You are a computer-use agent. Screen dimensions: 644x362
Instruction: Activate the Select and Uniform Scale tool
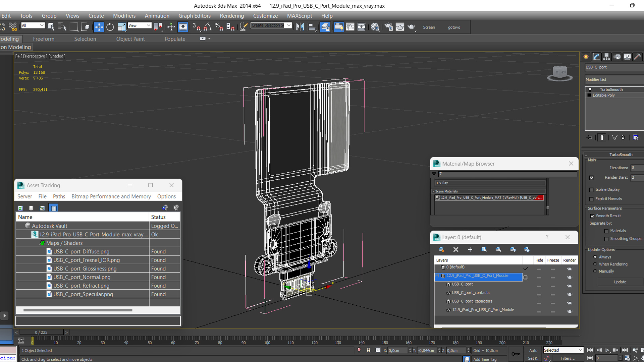[121, 27]
